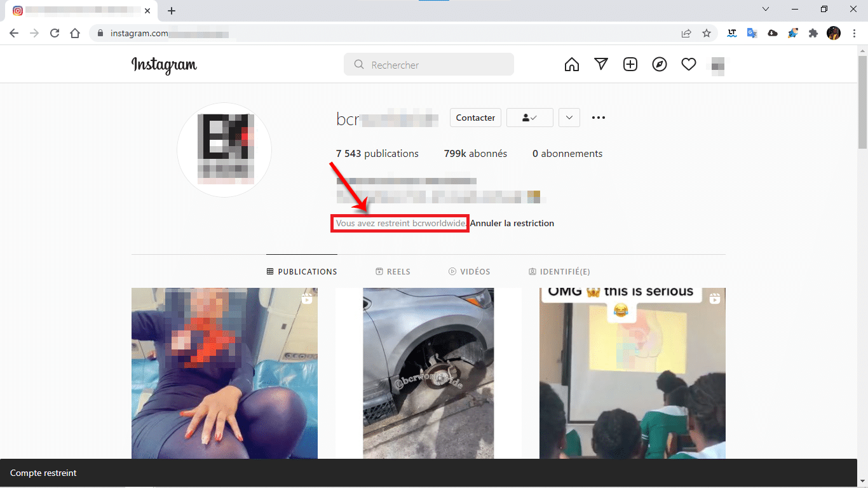Open the tab search chevron
Screen dimensions: 868x488
tap(766, 9)
